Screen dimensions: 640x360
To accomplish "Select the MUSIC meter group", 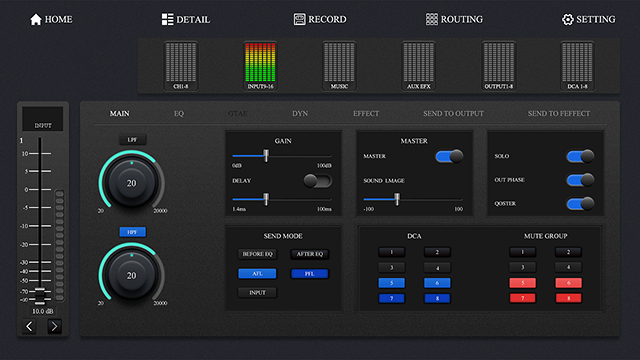I will click(x=339, y=66).
